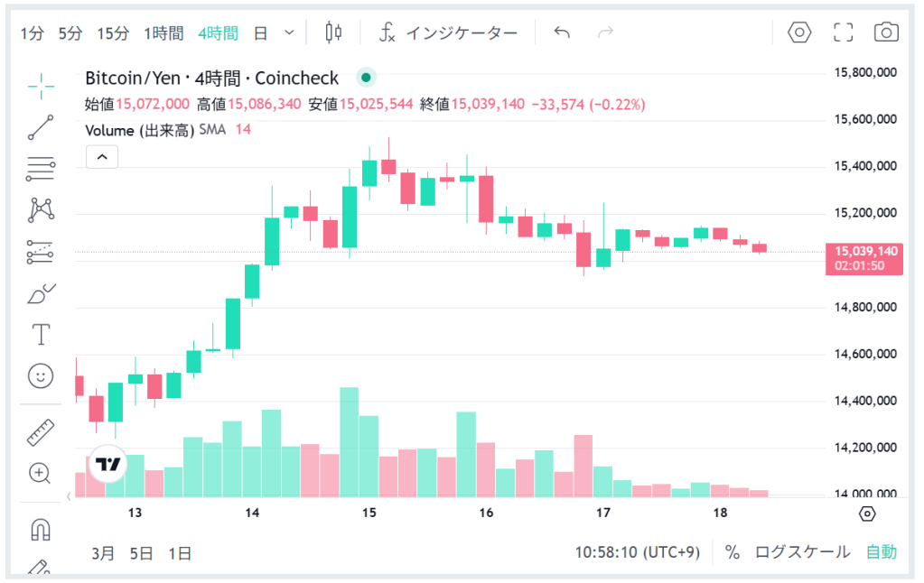The image size is (924, 583).
Task: Expand the timeframe interval dropdown arrow
Action: (289, 33)
